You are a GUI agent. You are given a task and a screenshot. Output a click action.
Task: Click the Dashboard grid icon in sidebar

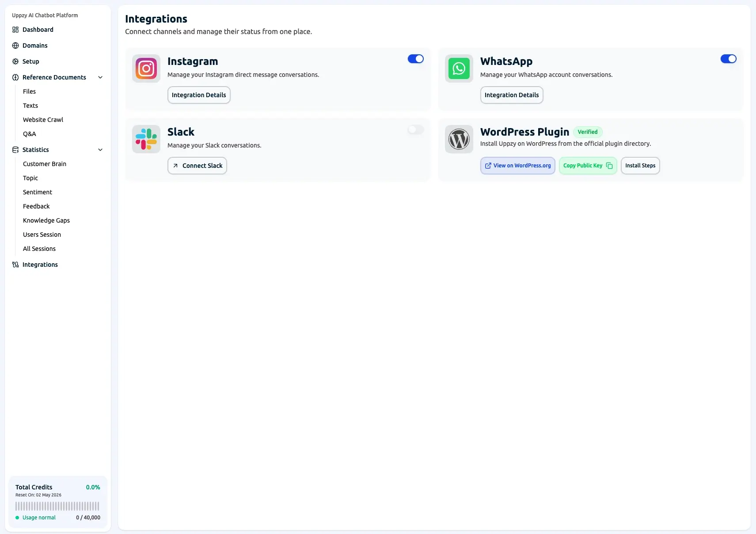coord(15,30)
